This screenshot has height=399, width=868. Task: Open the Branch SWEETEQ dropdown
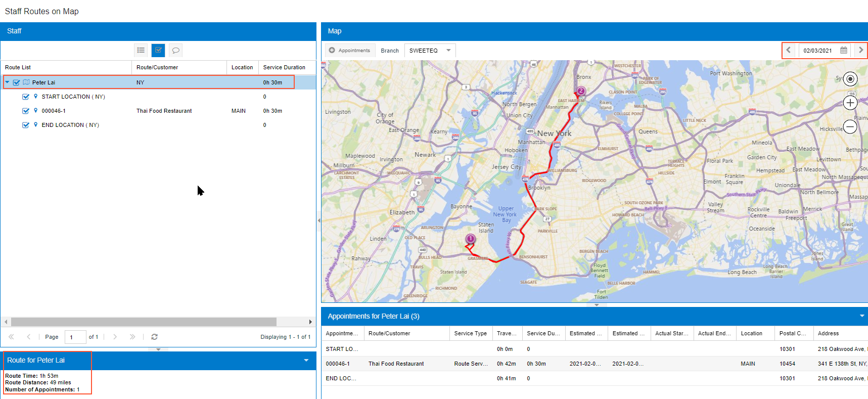(x=448, y=51)
